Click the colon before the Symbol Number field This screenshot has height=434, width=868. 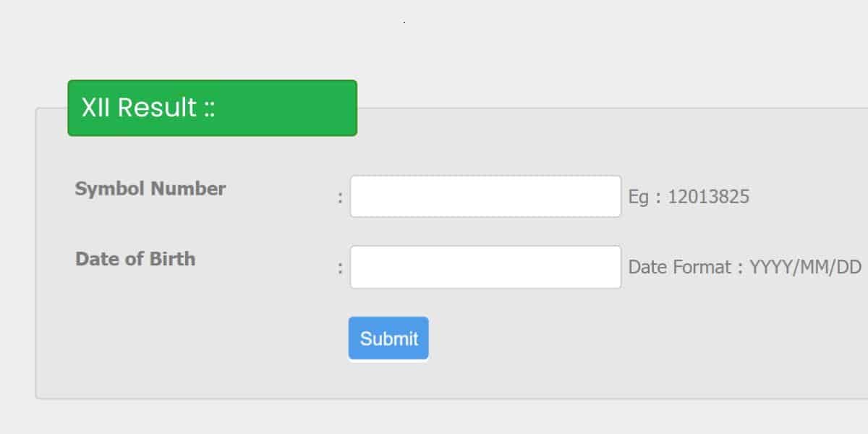coord(340,197)
